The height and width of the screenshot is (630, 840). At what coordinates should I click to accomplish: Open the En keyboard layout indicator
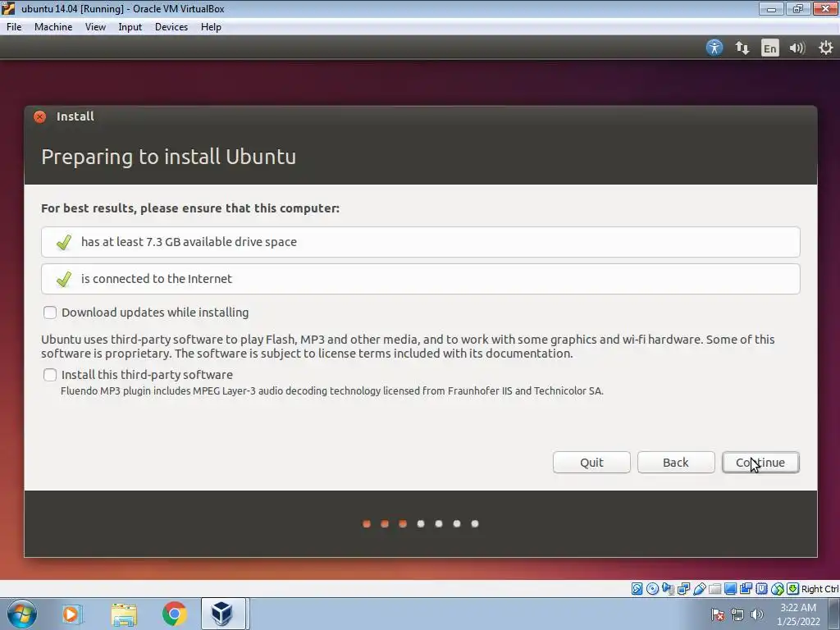point(769,48)
